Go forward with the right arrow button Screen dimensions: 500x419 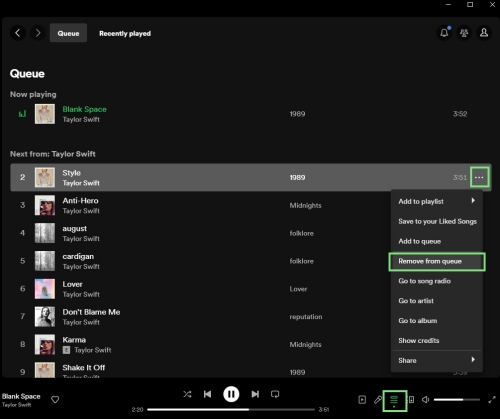tap(38, 33)
